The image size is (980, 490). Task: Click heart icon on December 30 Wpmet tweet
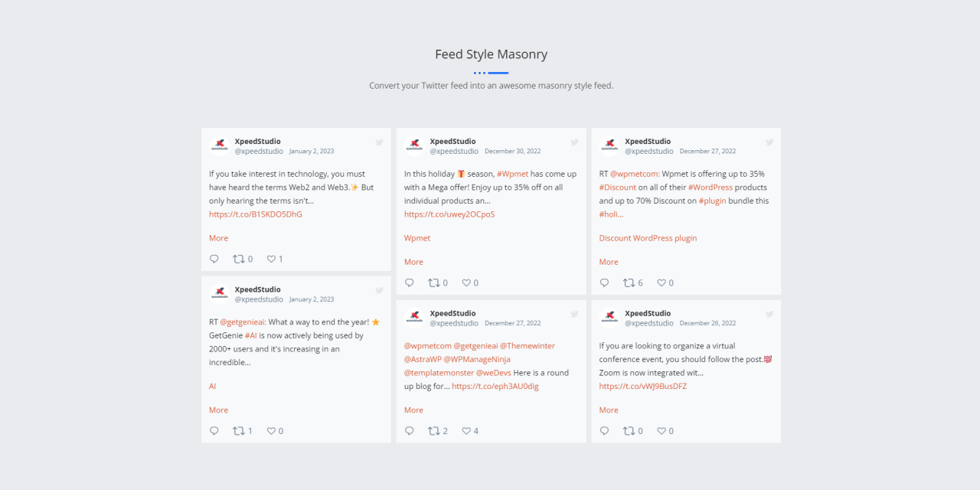pyautogui.click(x=466, y=283)
